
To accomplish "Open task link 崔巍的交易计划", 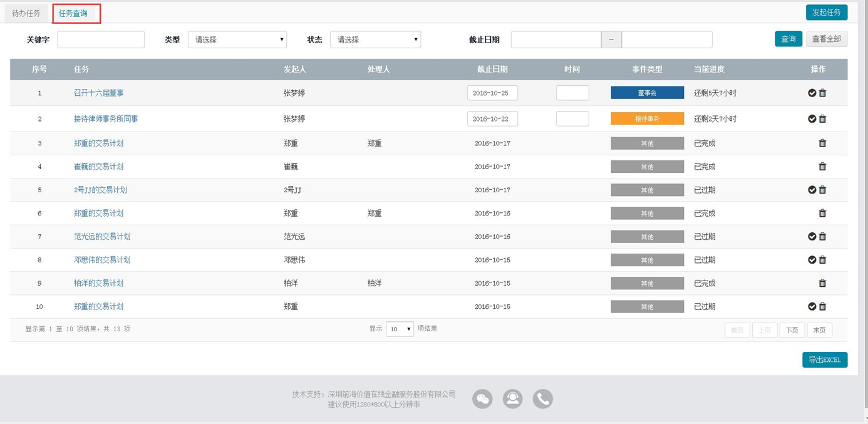I will tap(98, 166).
